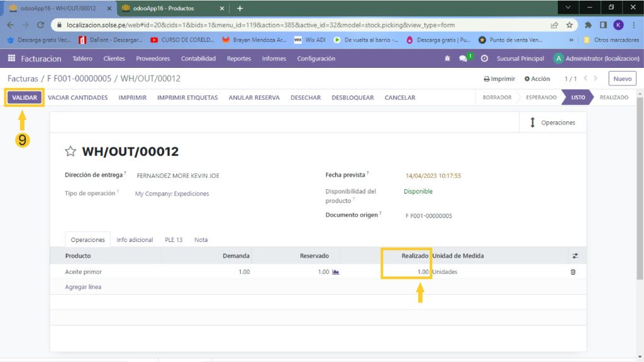The height and width of the screenshot is (362, 644).
Task: Edit the Realizado quantity field
Action: tap(409, 272)
